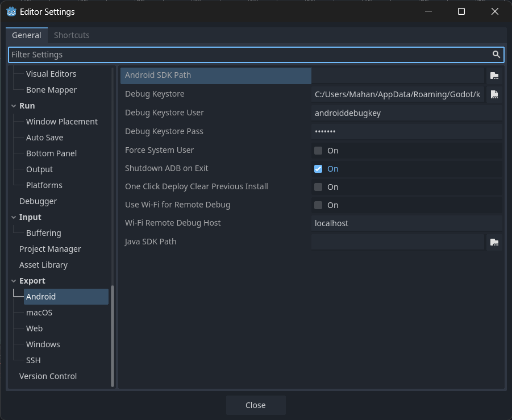Open the Version Control settings section
512x420 pixels.
pyautogui.click(x=48, y=376)
